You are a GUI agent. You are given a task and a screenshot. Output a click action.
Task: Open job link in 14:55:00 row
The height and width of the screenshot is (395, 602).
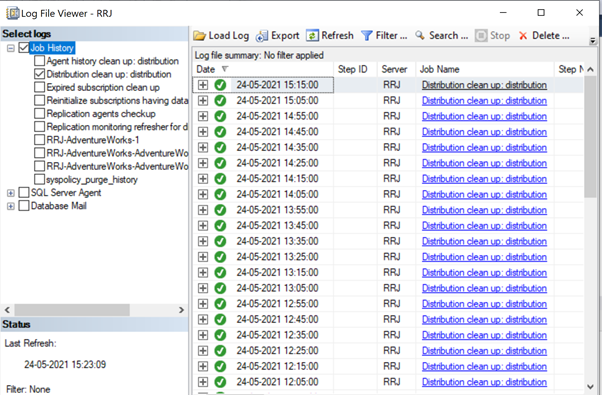(484, 116)
